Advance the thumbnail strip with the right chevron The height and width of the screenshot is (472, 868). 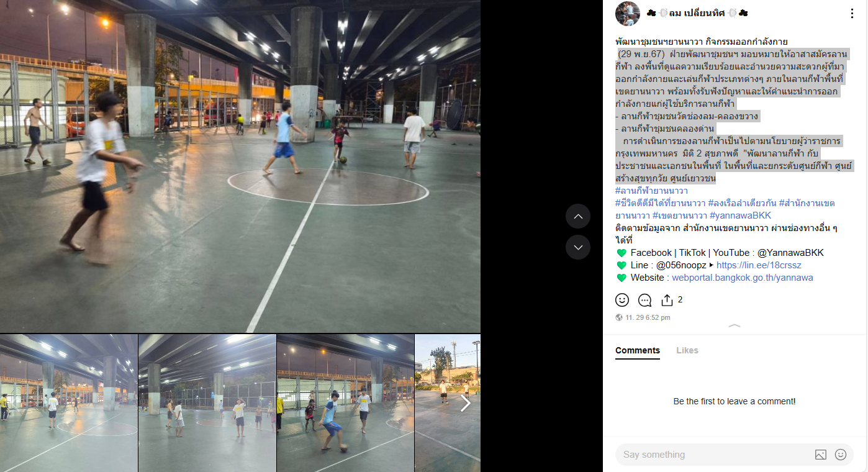point(466,403)
